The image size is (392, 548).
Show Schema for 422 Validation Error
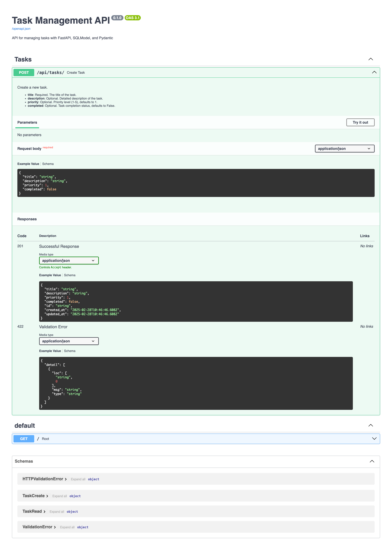coord(69,351)
